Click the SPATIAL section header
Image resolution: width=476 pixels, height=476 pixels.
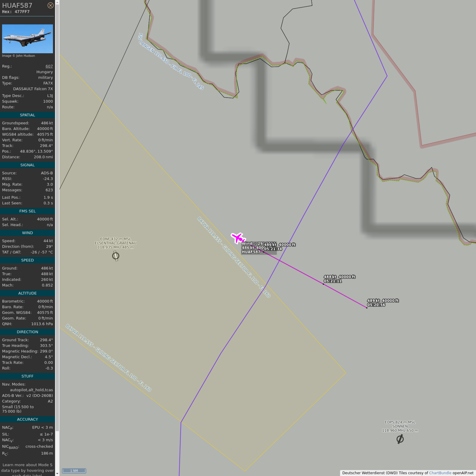click(x=27, y=115)
